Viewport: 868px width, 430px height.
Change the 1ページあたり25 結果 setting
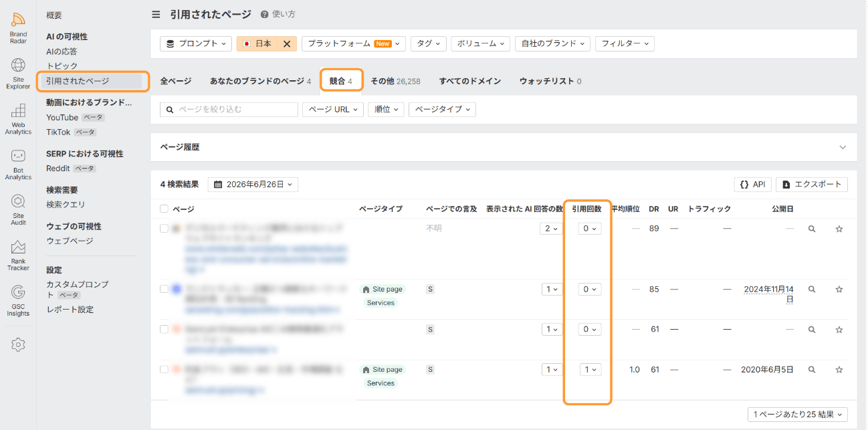(x=797, y=415)
